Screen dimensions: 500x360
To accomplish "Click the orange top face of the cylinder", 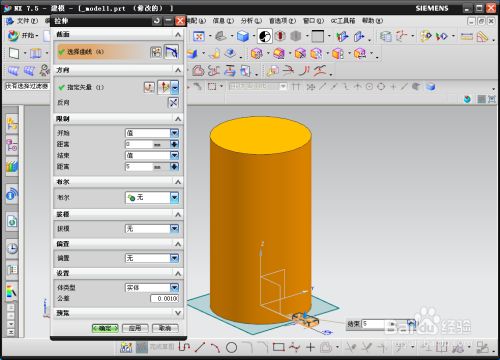I will click(261, 135).
